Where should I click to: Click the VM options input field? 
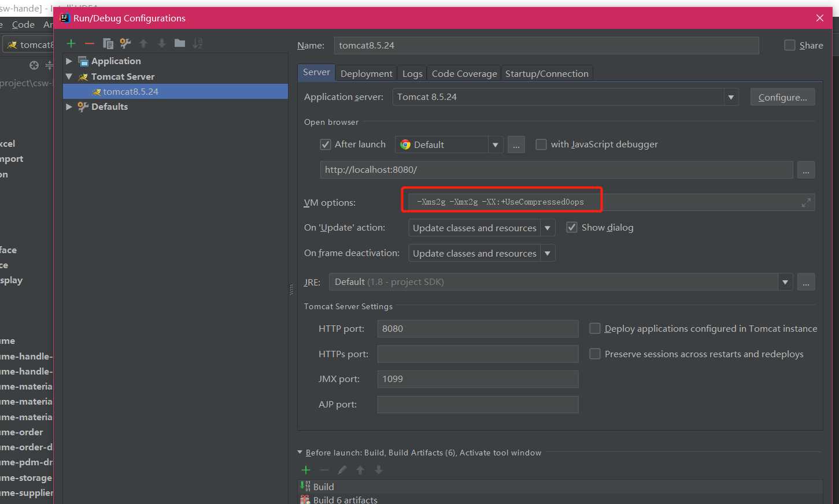tap(611, 202)
